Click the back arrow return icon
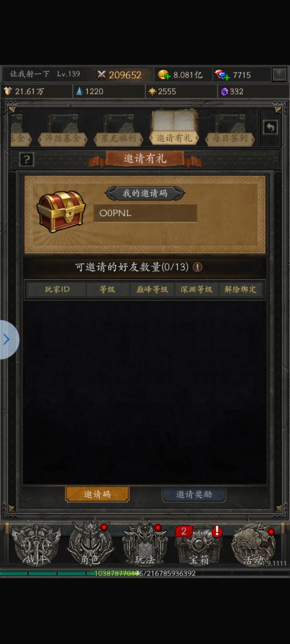 click(x=270, y=128)
